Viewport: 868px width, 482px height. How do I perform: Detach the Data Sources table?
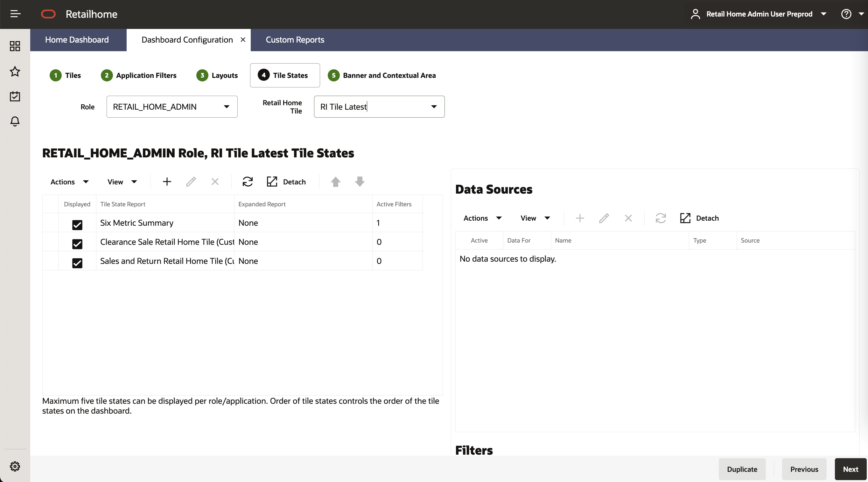pos(699,218)
